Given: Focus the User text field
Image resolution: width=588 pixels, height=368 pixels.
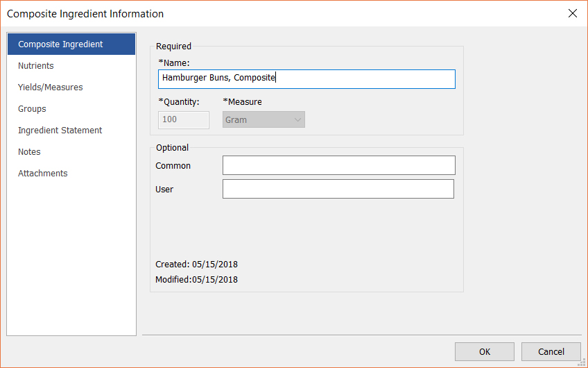Looking at the screenshot, I should point(338,189).
